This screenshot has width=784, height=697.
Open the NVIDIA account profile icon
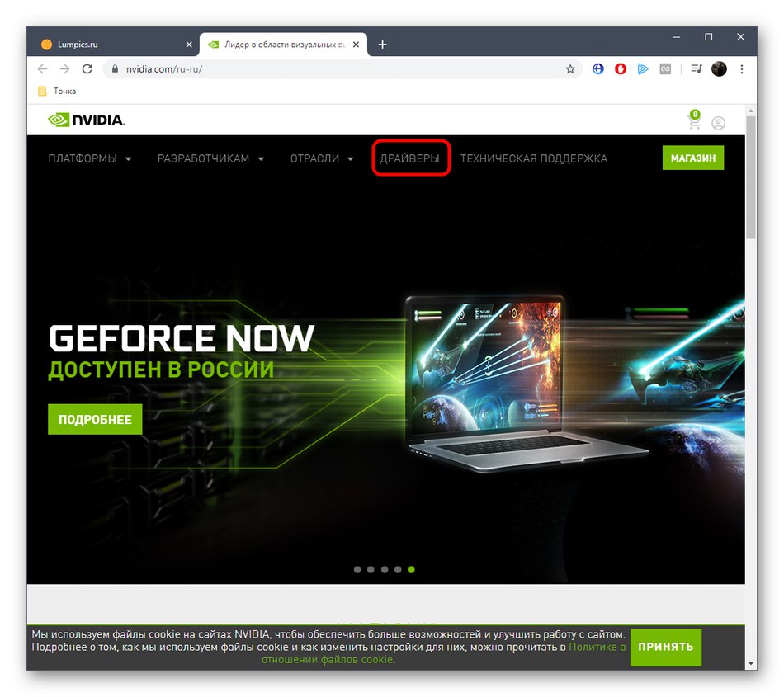click(719, 123)
